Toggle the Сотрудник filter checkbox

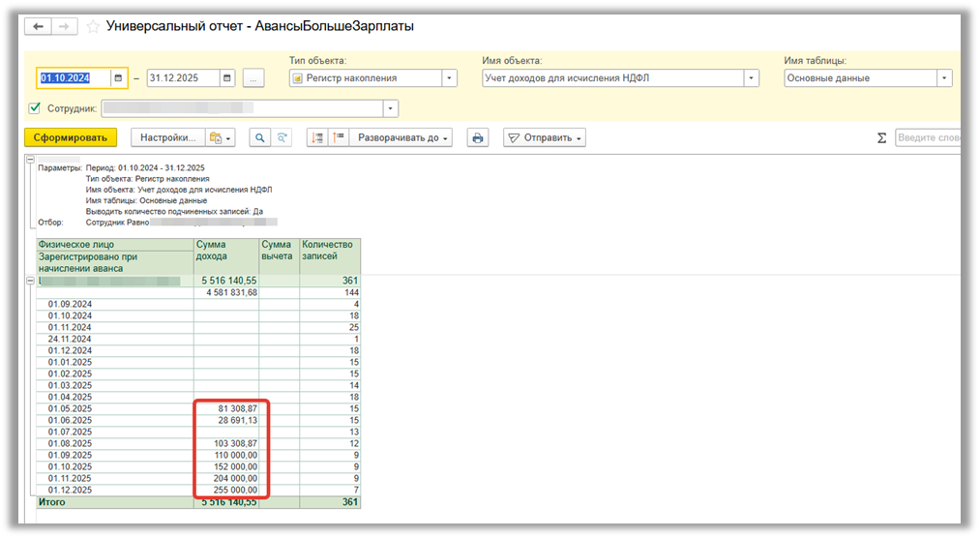point(35,108)
